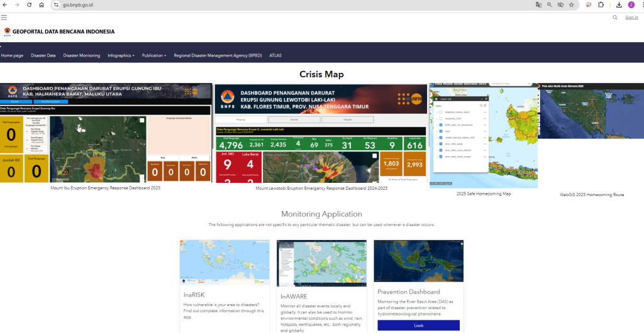Image resolution: width=644 pixels, height=333 pixels.
Task: Reload the page with the browser refresh icon
Action: click(29, 4)
